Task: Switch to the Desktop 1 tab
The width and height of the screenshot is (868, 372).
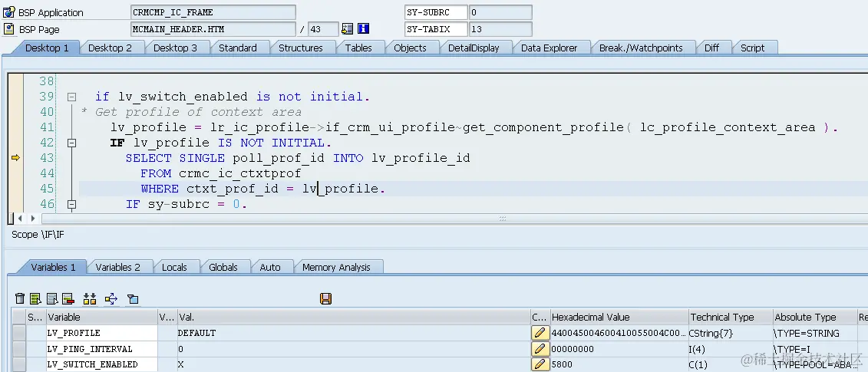Action: (47, 48)
